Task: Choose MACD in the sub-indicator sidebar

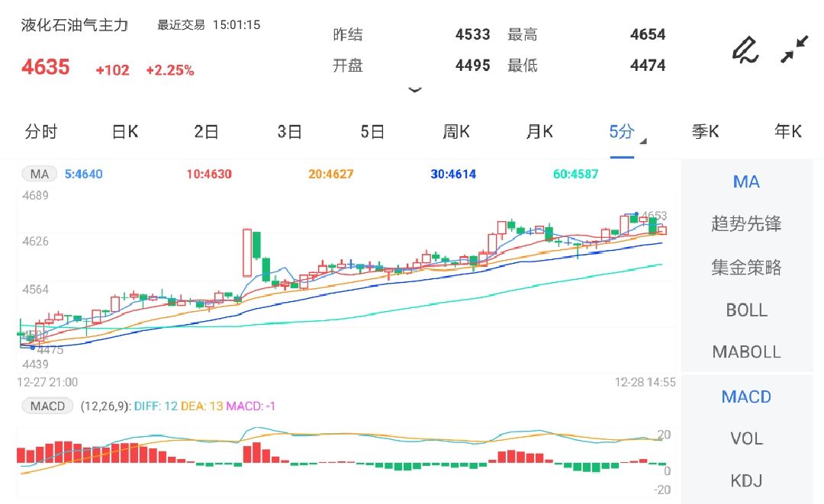Action: 746,396
